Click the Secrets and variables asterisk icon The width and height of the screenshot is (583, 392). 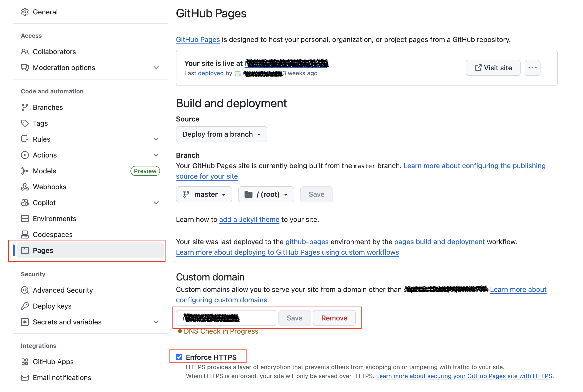pyautogui.click(x=25, y=322)
